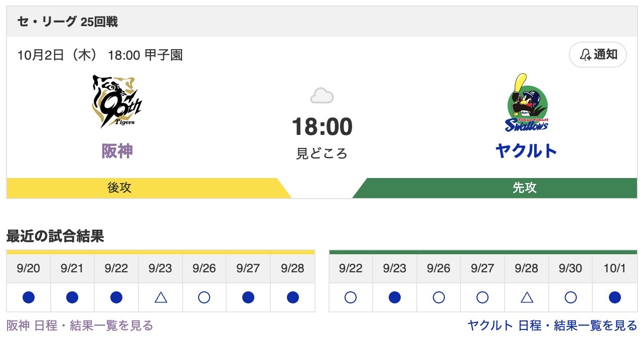Open Hanshin's recent results by clicking 9/22 header
644x341 pixels.
[116, 269]
